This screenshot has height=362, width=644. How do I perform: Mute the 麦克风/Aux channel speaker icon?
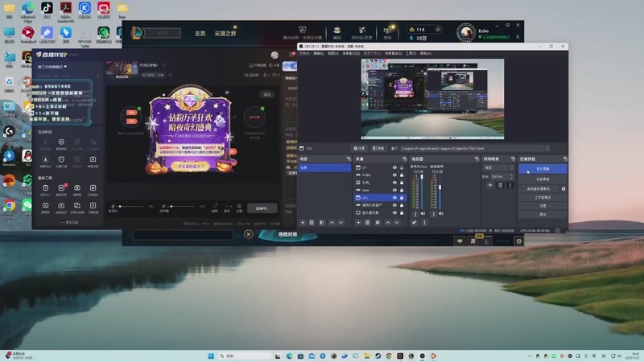pyautogui.click(x=423, y=213)
